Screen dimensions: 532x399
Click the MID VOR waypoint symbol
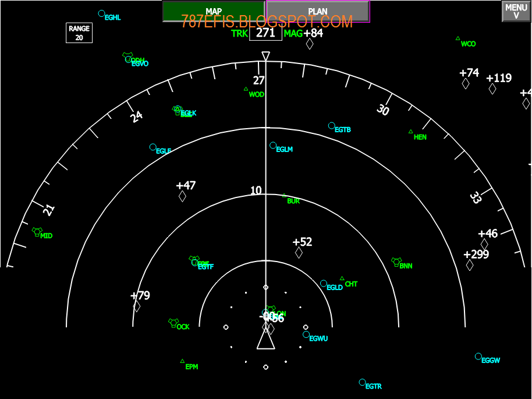click(36, 232)
